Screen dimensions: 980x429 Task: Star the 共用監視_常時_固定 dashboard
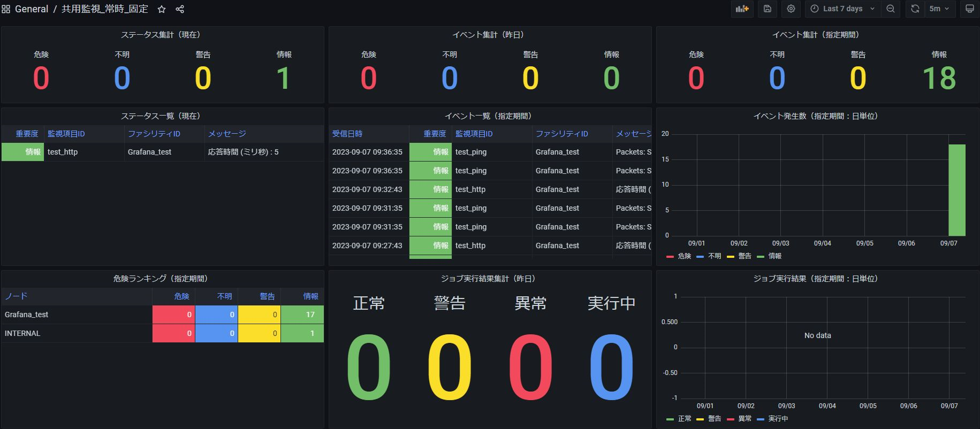pyautogui.click(x=162, y=9)
